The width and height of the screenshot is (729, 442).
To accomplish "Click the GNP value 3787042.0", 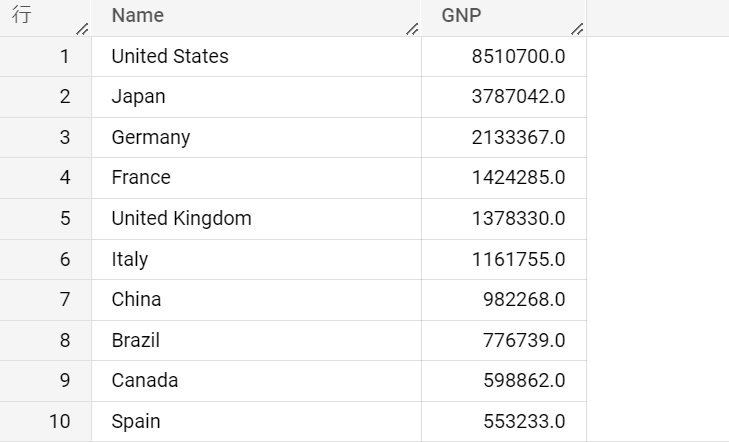I will [504, 97].
